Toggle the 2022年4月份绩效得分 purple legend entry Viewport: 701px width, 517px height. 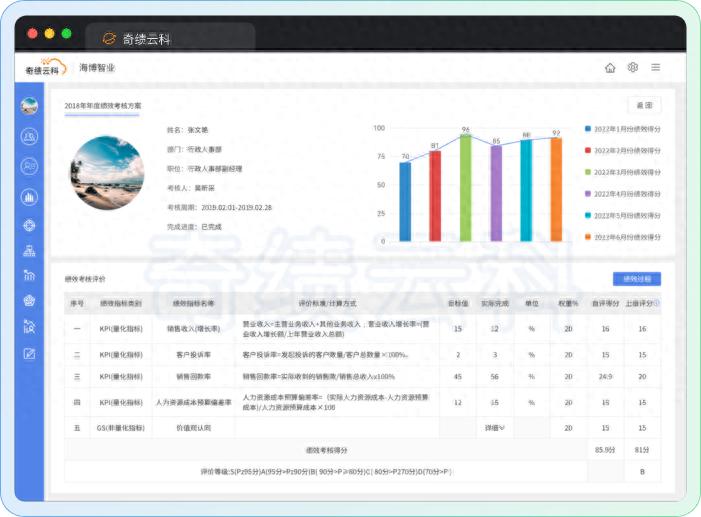point(622,194)
